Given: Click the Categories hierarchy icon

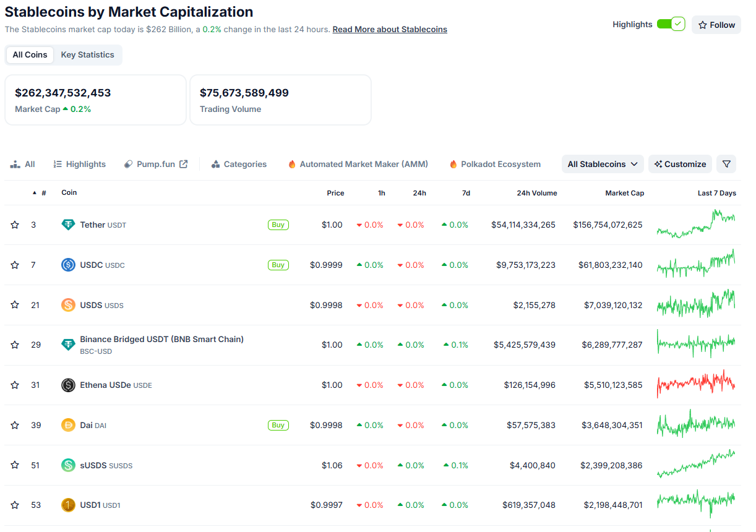Looking at the screenshot, I should click(215, 164).
